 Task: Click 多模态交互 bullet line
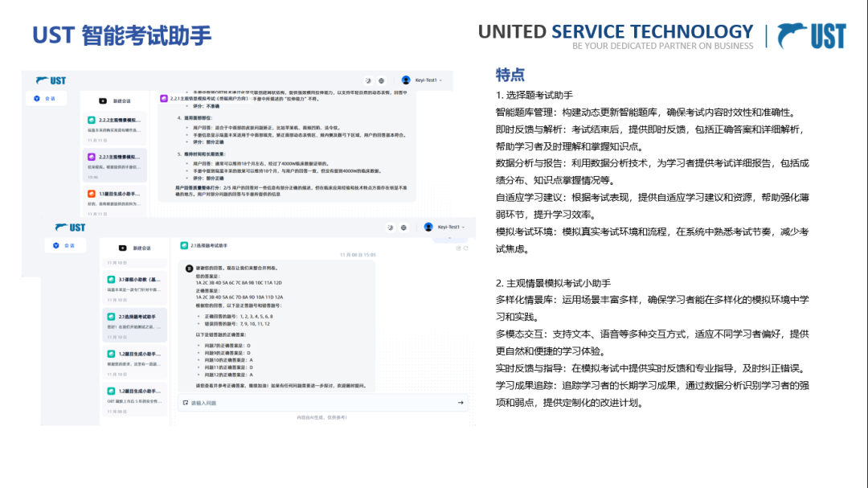pos(652,342)
